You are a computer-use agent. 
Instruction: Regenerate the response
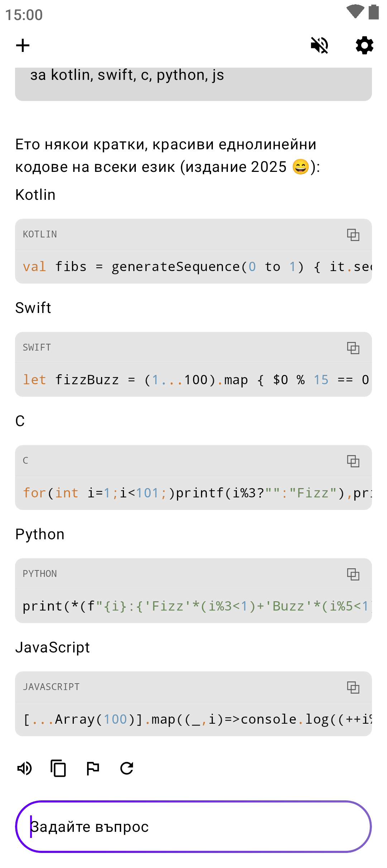127,768
